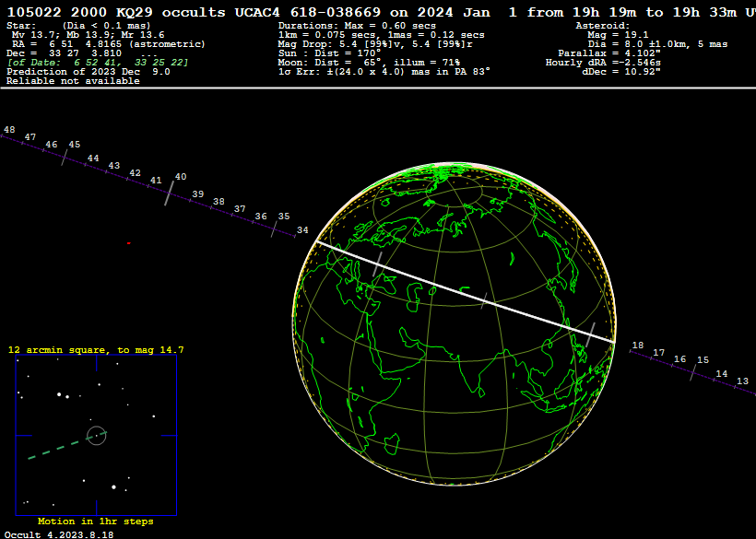Click the 'Mv 13.7; Mb 13.9; Mr 13.6' magnitudes
This screenshot has height=539, width=756.
(89, 35)
